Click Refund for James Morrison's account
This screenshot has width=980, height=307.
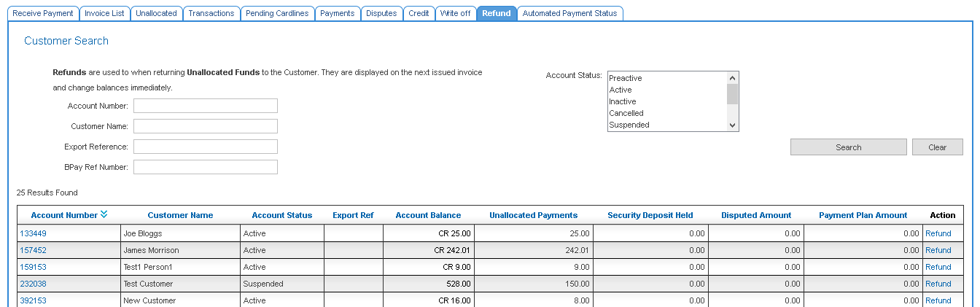938,250
